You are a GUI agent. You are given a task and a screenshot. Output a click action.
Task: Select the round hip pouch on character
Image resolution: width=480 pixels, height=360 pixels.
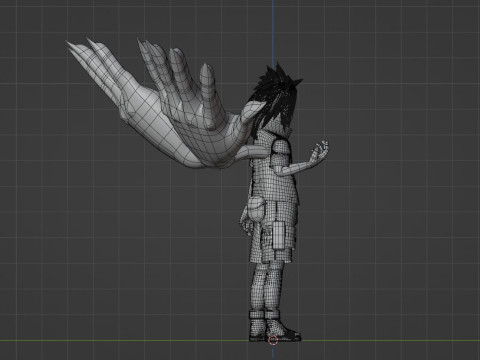[256, 209]
